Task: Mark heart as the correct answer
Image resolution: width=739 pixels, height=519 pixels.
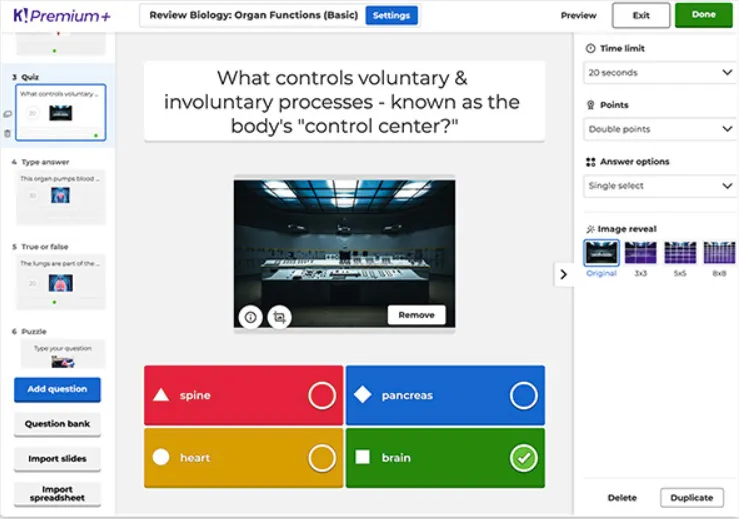Action: click(322, 458)
